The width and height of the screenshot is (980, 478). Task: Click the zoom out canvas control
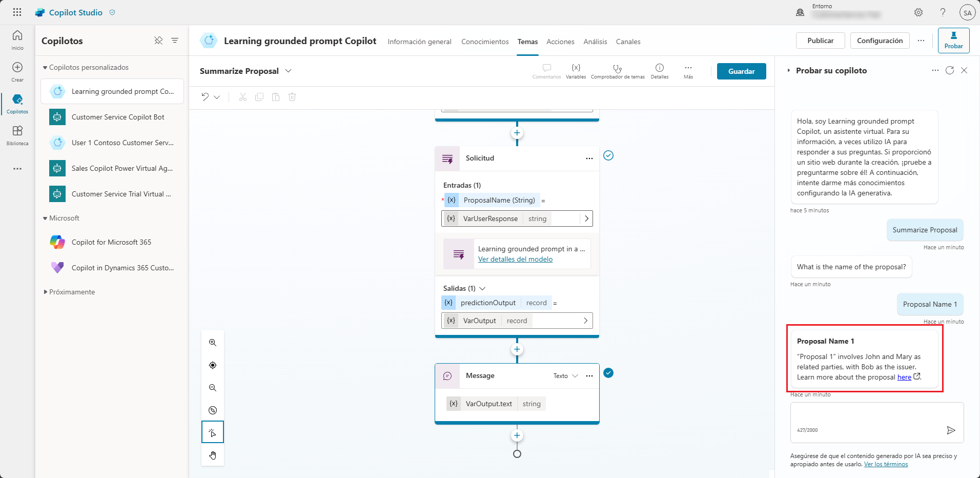(213, 388)
